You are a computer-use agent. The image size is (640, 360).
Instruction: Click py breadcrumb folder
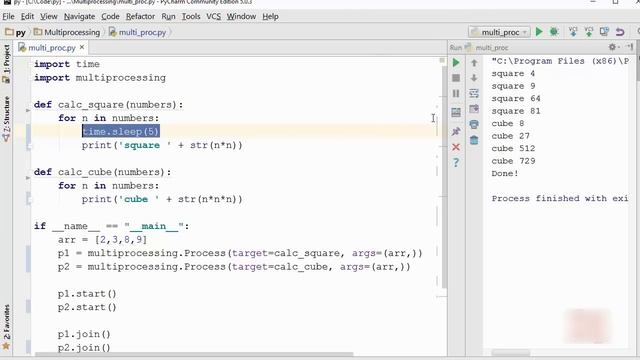(x=16, y=32)
